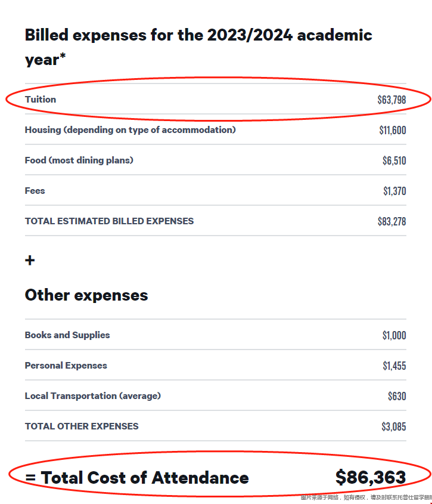This screenshot has height=504, width=432.
Task: Select the Tuition row label
Action: click(x=41, y=100)
